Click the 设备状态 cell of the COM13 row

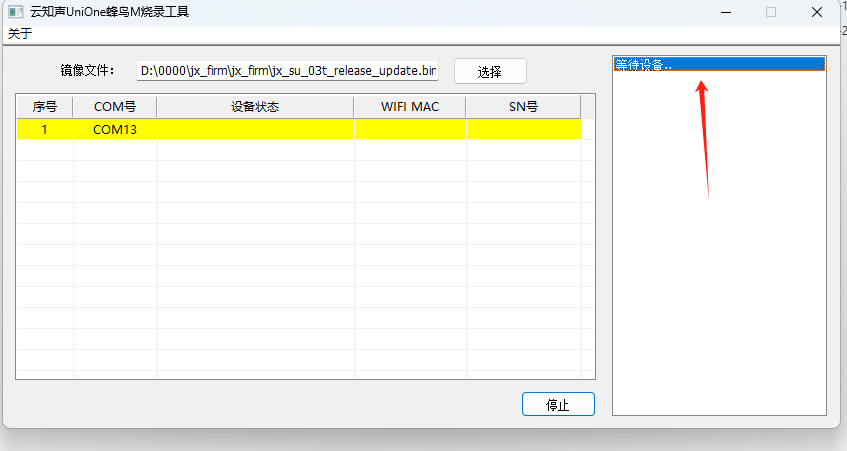pos(255,129)
